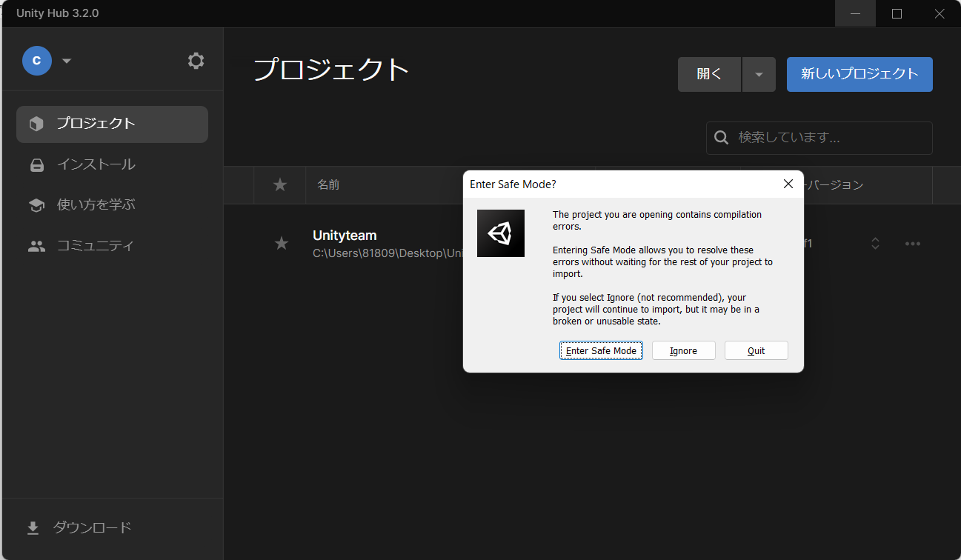This screenshot has height=560, width=961.
Task: Click the プロジェクト cube icon
Action: [36, 124]
